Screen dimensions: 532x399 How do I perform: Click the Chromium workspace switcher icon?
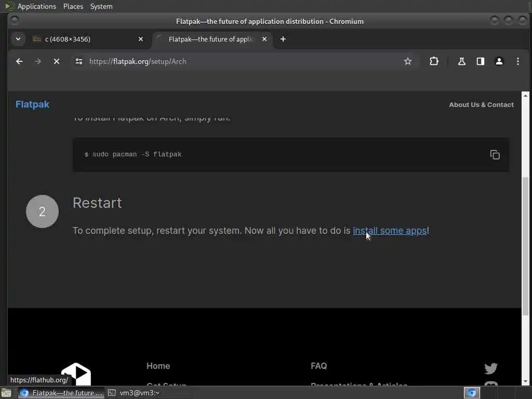(x=472, y=393)
